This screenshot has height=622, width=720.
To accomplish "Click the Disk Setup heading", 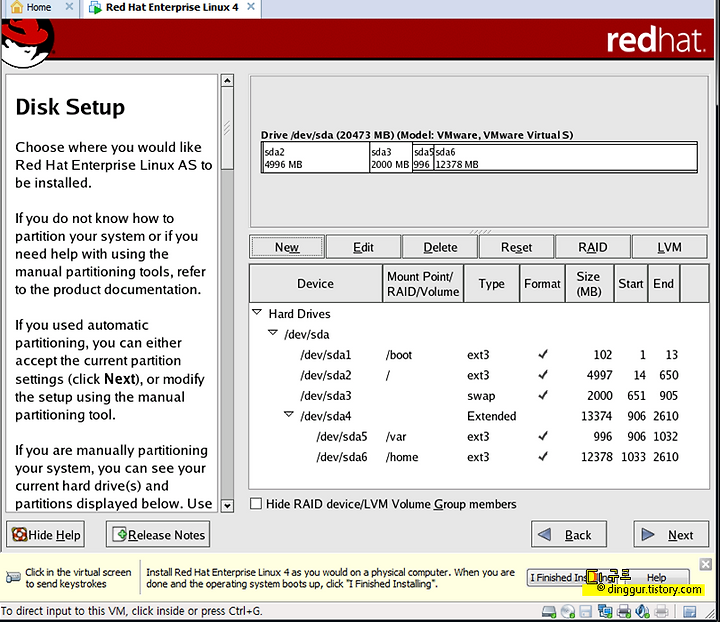I will tap(70, 107).
